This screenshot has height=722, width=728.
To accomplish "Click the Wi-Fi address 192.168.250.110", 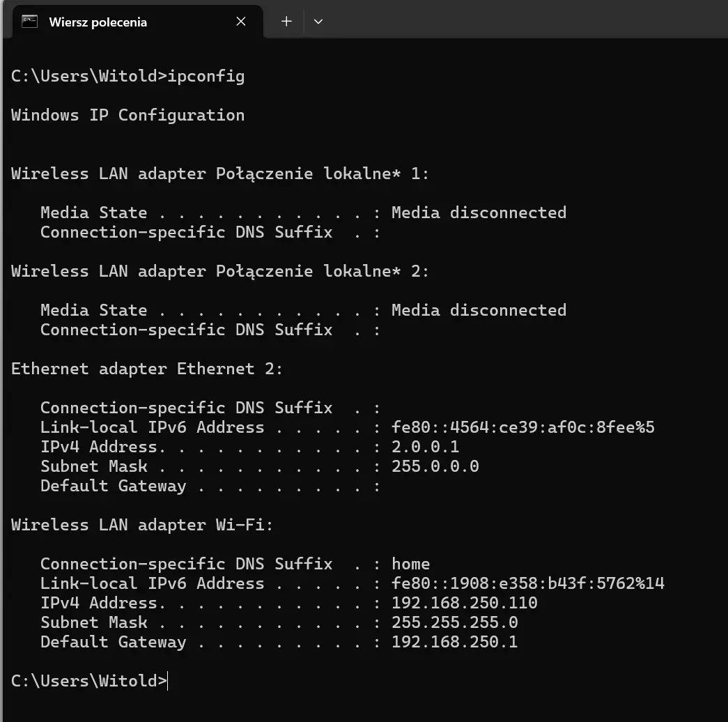I will point(465,603).
